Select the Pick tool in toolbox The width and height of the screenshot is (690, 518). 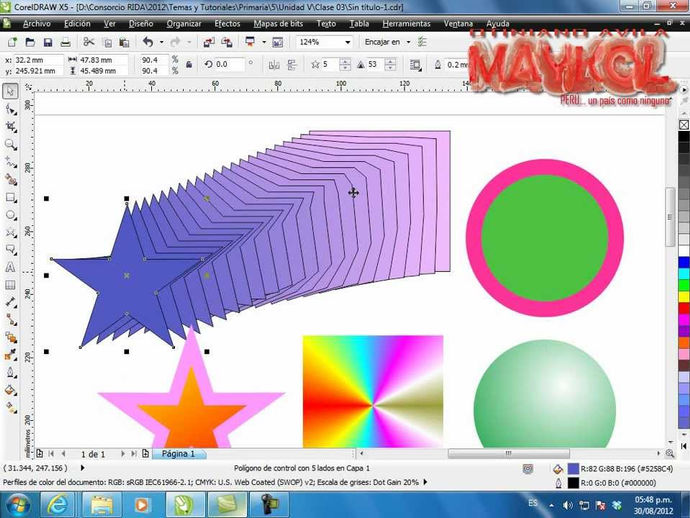click(11, 91)
